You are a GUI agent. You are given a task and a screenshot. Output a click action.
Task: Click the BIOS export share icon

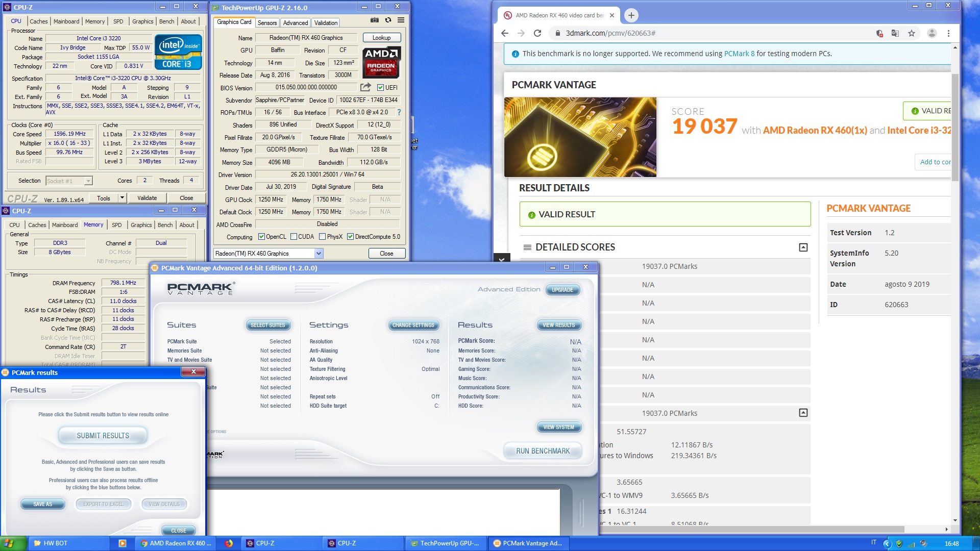365,87
